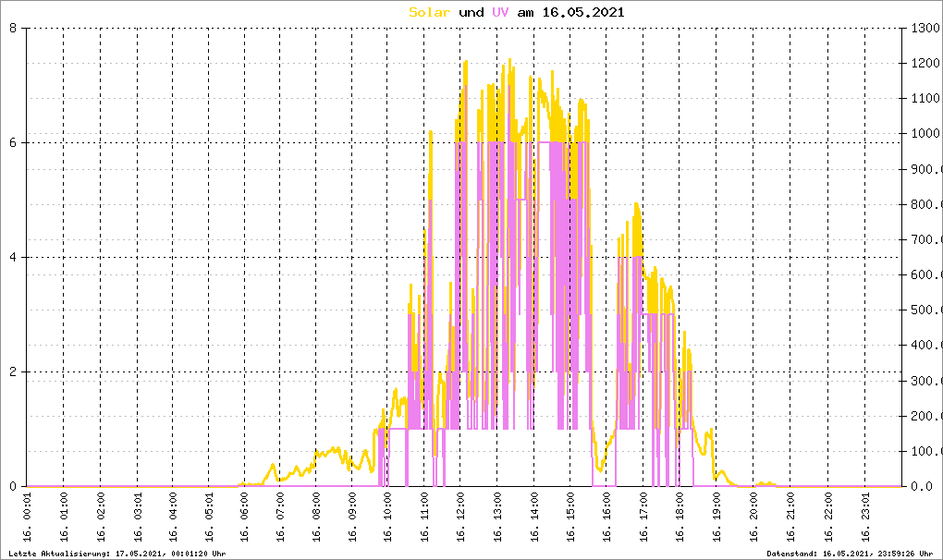Click the date '16.05.2021' in the title
This screenshot has height=560, width=943.
(583, 12)
